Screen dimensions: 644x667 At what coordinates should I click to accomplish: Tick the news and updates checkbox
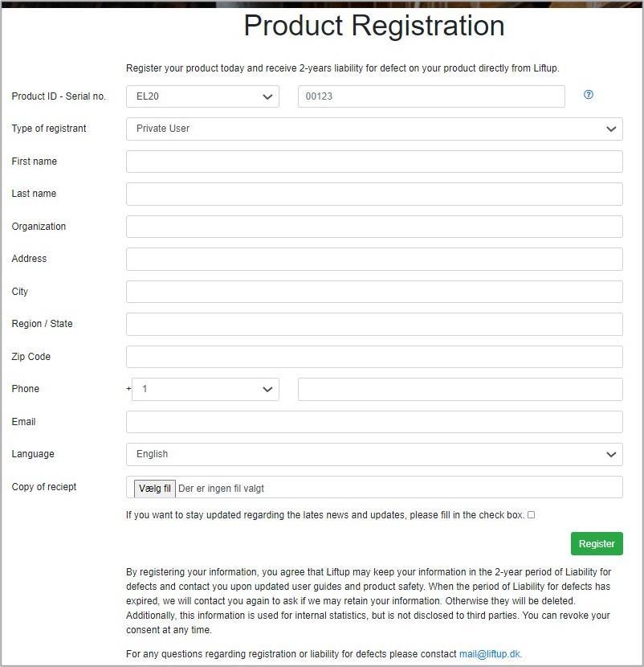(x=531, y=515)
